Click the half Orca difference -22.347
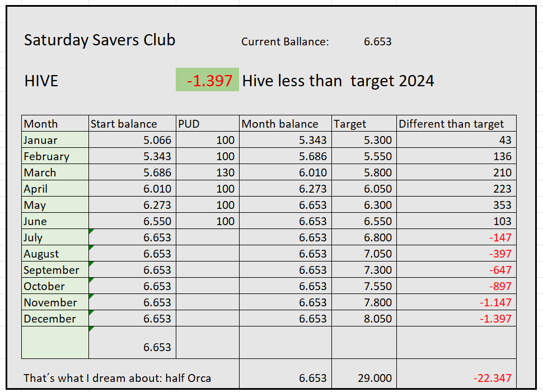543x392 pixels. 456,374
